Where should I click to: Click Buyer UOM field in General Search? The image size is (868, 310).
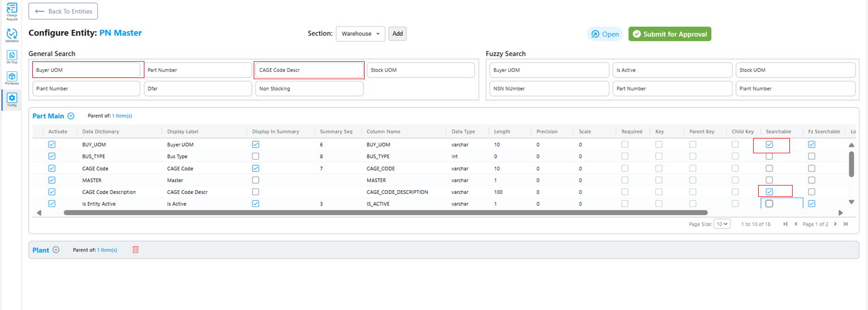86,70
